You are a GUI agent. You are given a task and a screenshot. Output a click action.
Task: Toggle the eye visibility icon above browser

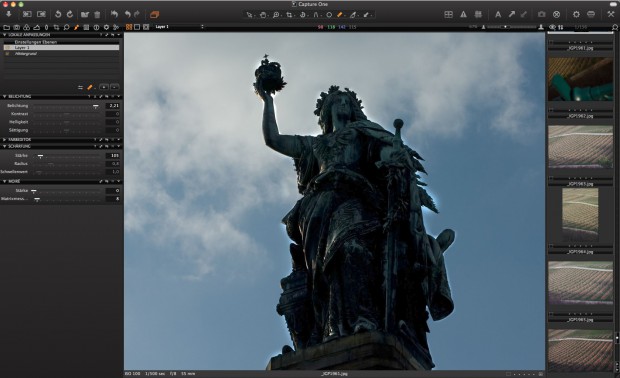coord(552,27)
